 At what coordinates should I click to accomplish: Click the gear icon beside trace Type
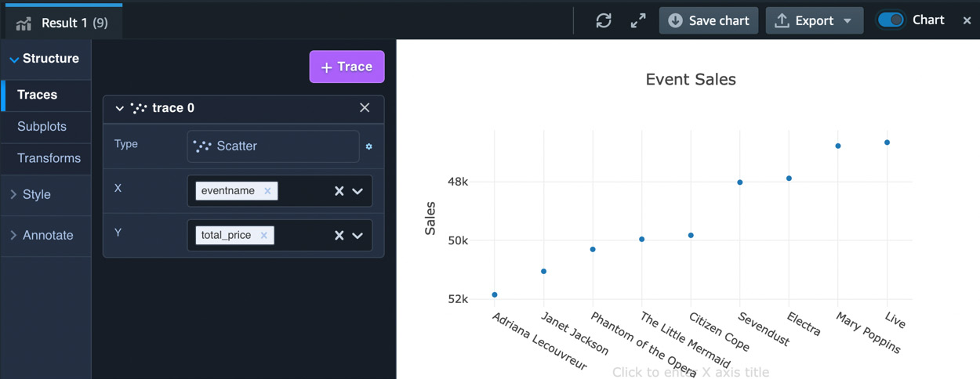tap(369, 146)
